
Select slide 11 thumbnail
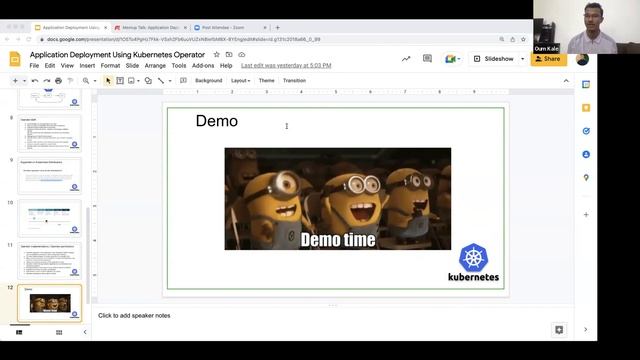point(49,261)
